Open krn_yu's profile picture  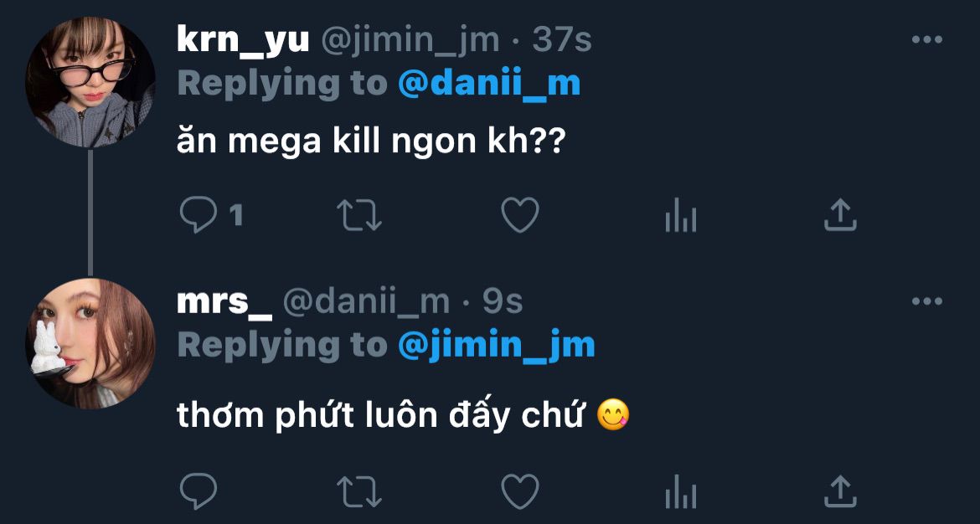click(x=90, y=82)
